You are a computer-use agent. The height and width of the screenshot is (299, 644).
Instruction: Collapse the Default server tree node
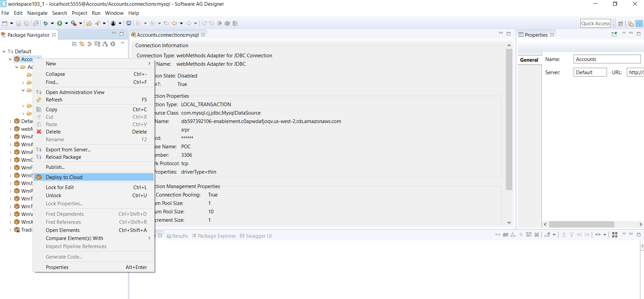click(x=4, y=52)
